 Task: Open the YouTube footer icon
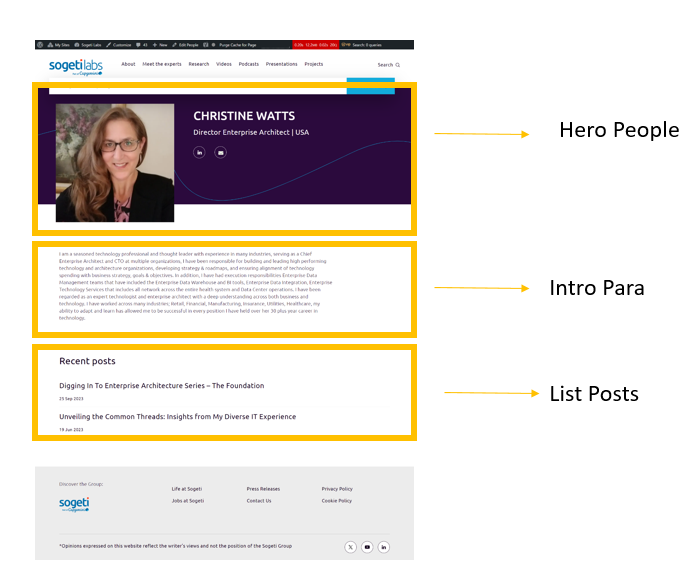pyautogui.click(x=367, y=547)
